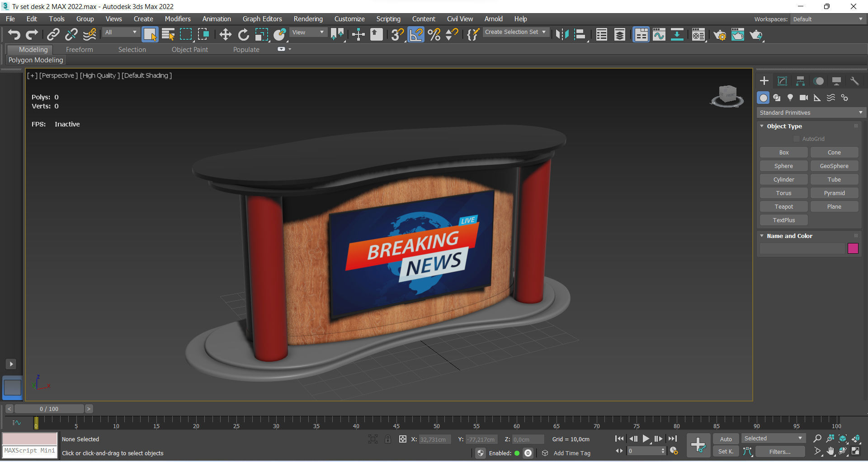Click the magenta object color swatch

(x=853, y=248)
